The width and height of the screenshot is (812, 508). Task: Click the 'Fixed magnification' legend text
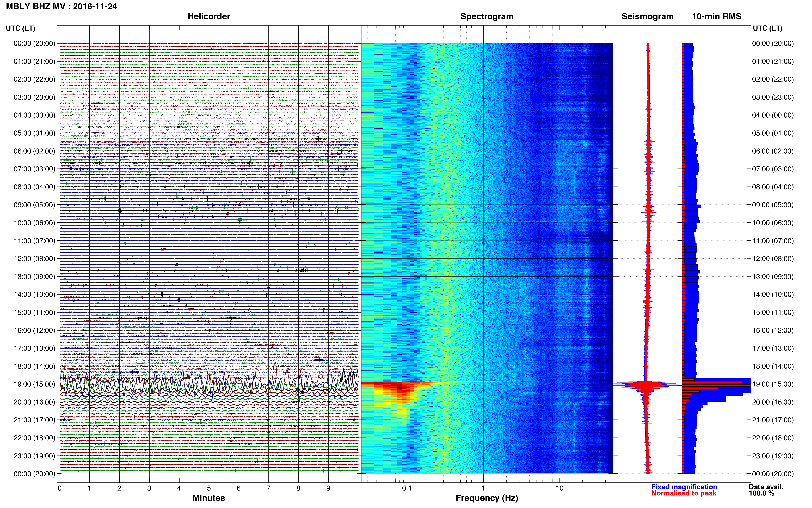click(684, 487)
